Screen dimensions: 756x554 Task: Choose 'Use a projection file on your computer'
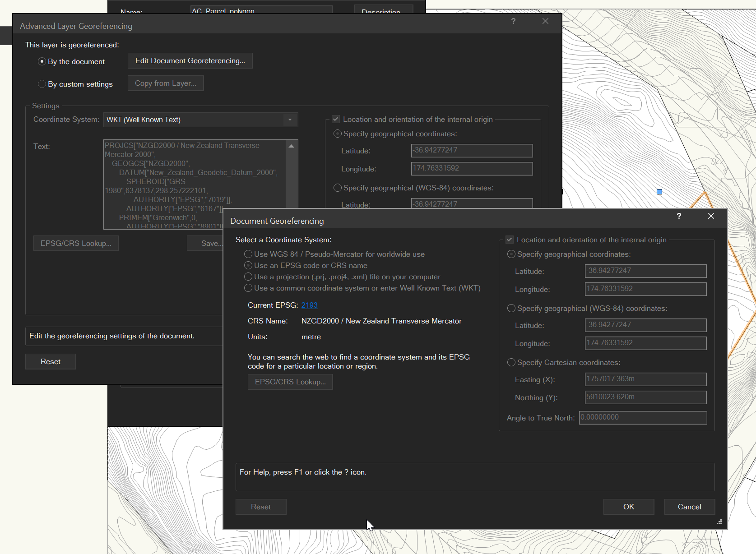[248, 277]
